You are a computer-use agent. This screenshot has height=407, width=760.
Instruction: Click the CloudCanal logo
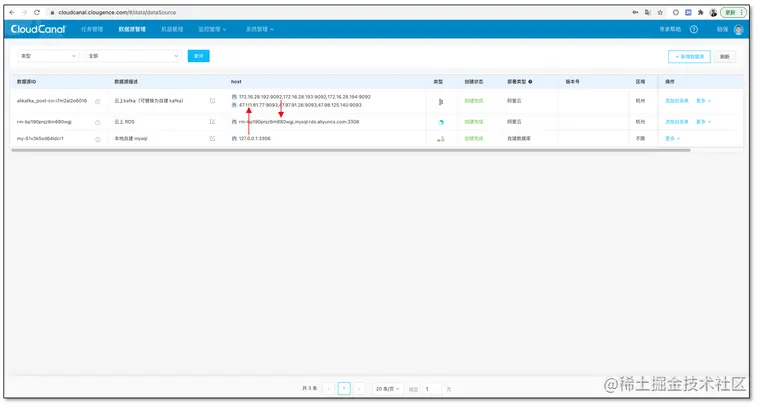click(x=38, y=29)
